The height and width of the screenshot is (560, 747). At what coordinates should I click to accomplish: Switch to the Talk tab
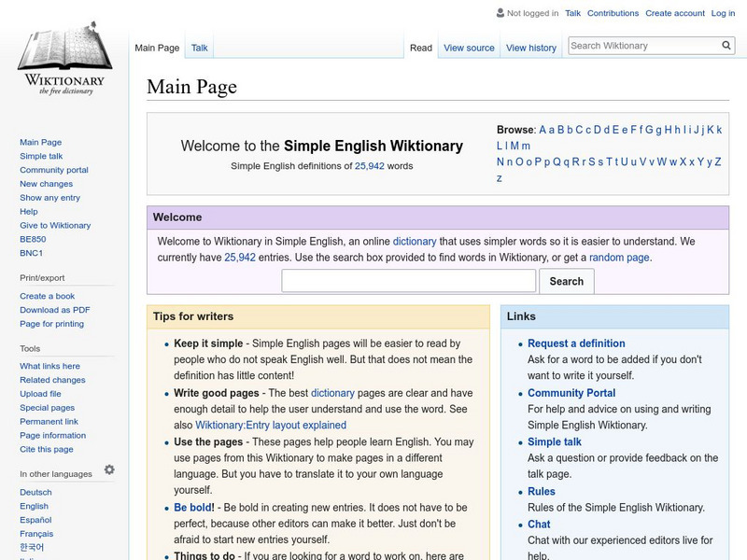(x=200, y=49)
